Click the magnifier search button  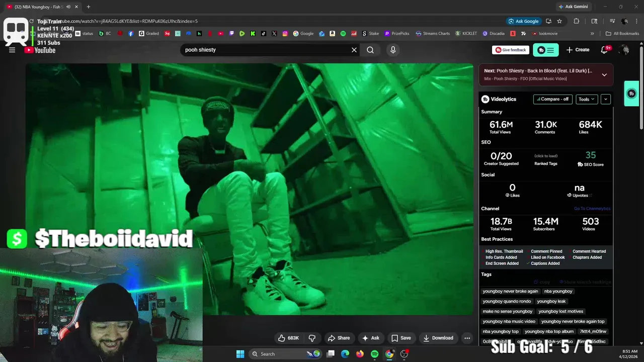click(370, 50)
